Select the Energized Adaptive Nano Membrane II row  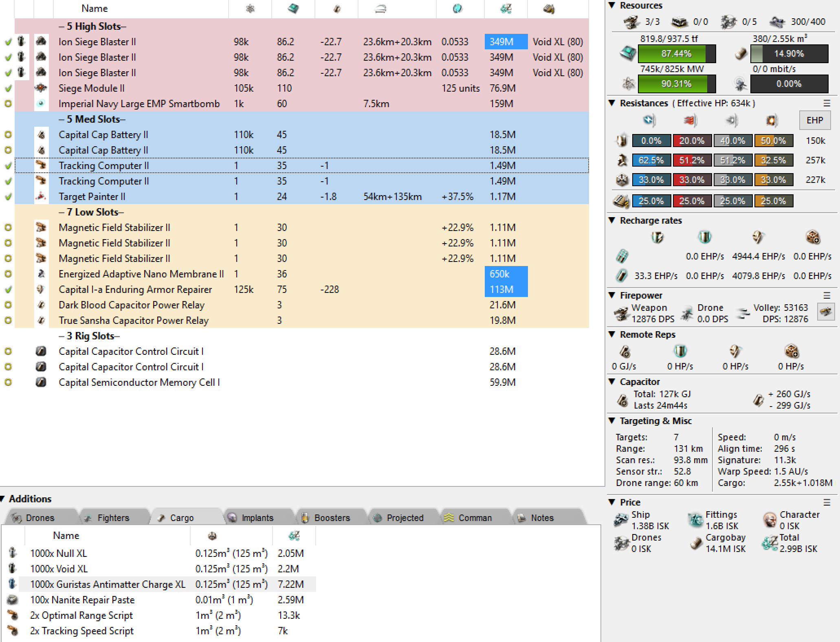pyautogui.click(x=141, y=274)
